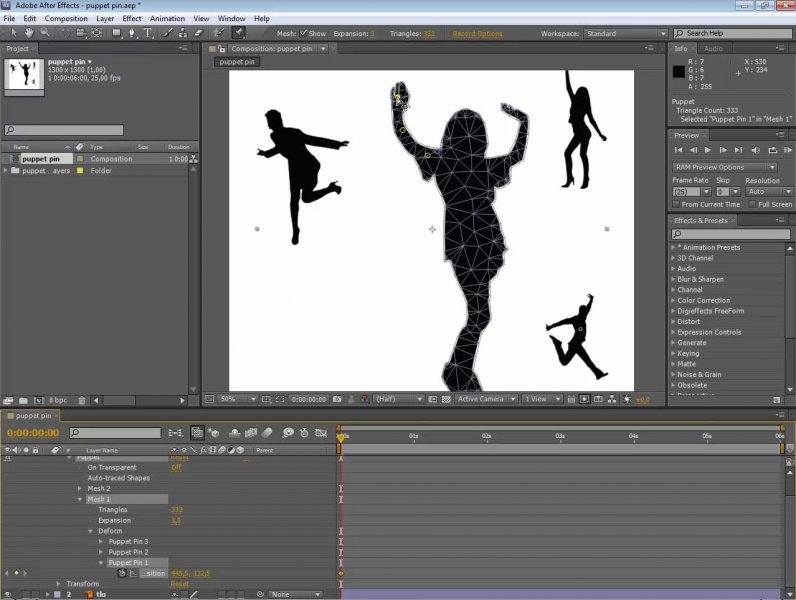Select the Eraser tool

(198, 33)
